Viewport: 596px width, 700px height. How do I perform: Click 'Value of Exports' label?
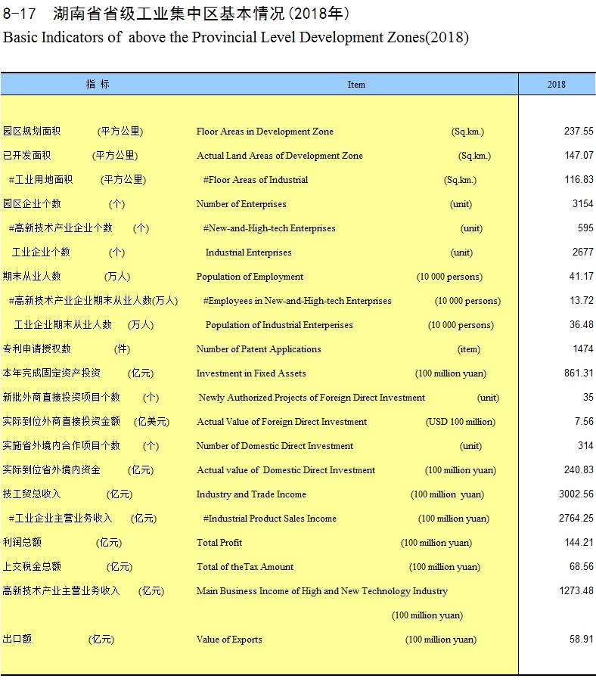click(x=229, y=640)
